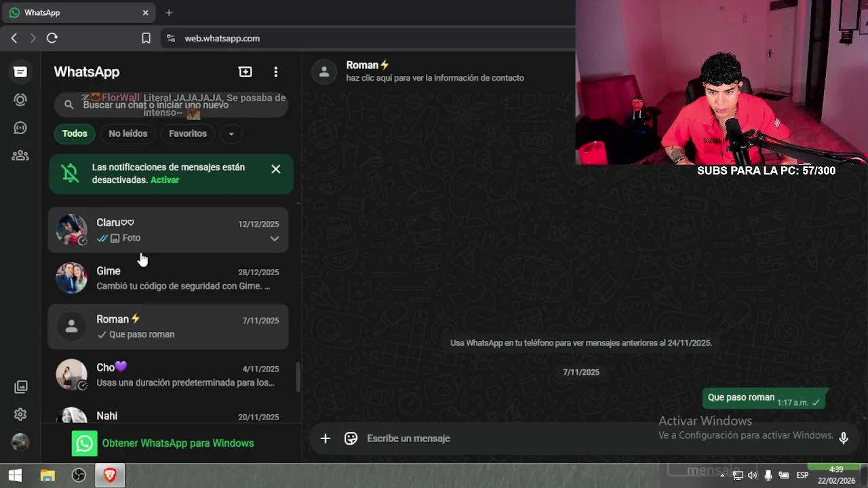The image size is (868, 488).
Task: Open the attach plus icon
Action: pos(325,439)
